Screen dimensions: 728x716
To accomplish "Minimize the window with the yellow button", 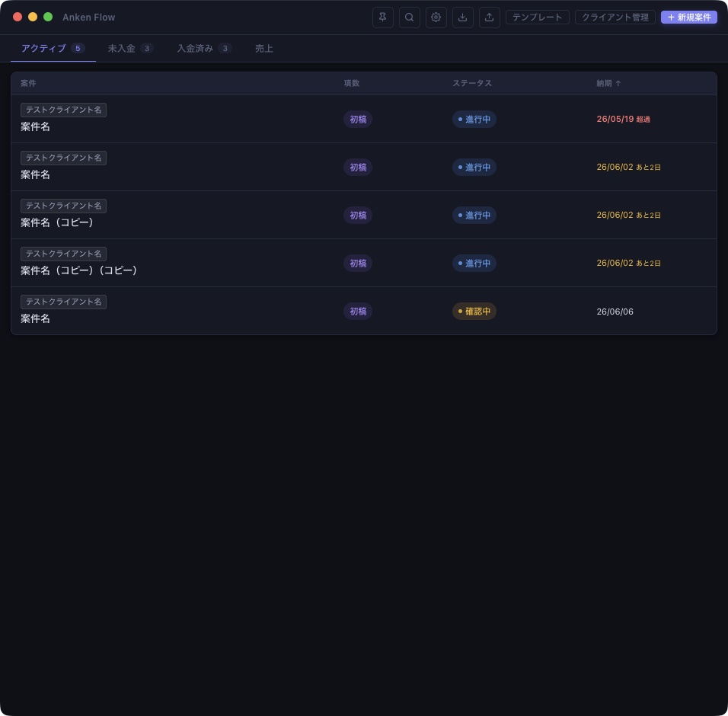I will point(33,17).
